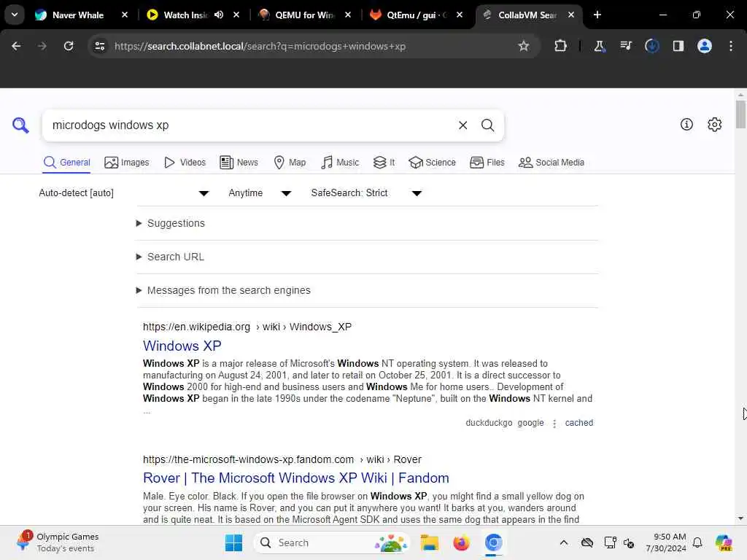Screen dimensions: 747x560
Task: Select the Science search category
Action: coord(432,163)
